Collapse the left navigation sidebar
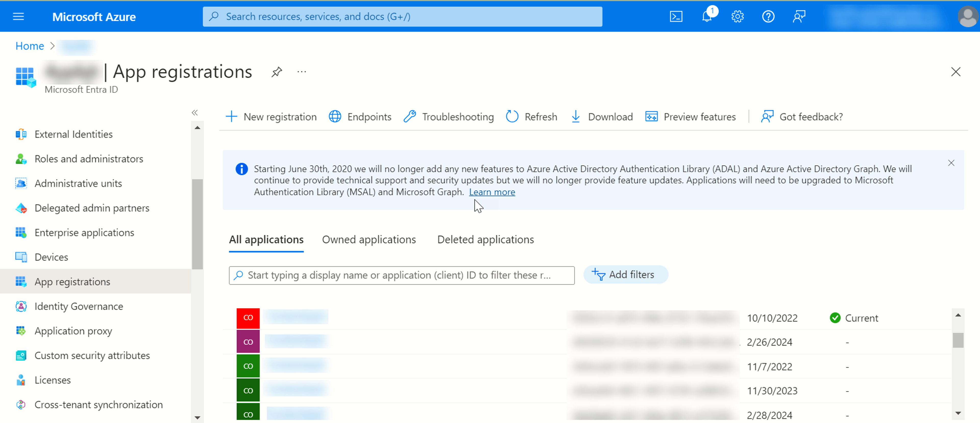Image resolution: width=980 pixels, height=423 pixels. coord(195,113)
